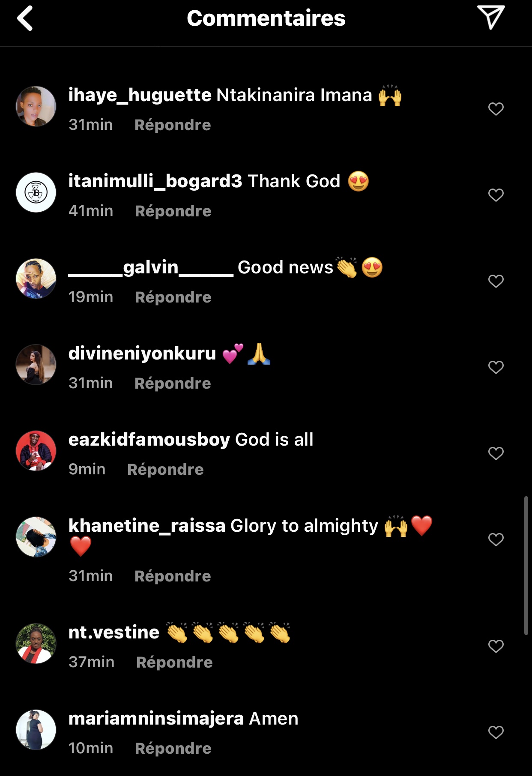View itanimulli_bogard3's profile avatar
This screenshot has height=776, width=532.
point(36,193)
